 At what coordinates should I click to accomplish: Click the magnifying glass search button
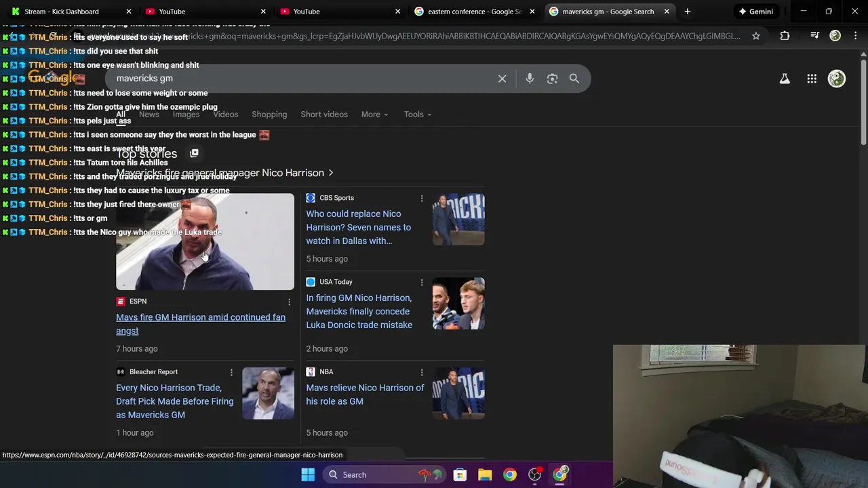[574, 79]
